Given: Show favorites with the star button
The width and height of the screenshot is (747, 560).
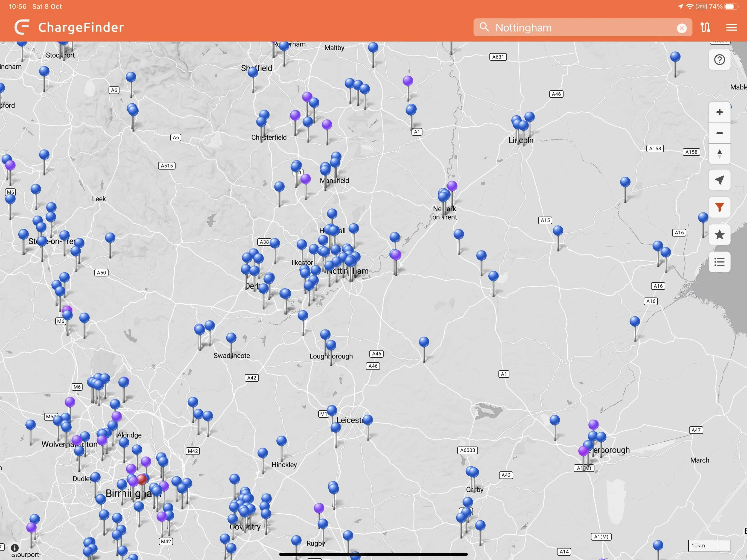Looking at the screenshot, I should 719,234.
